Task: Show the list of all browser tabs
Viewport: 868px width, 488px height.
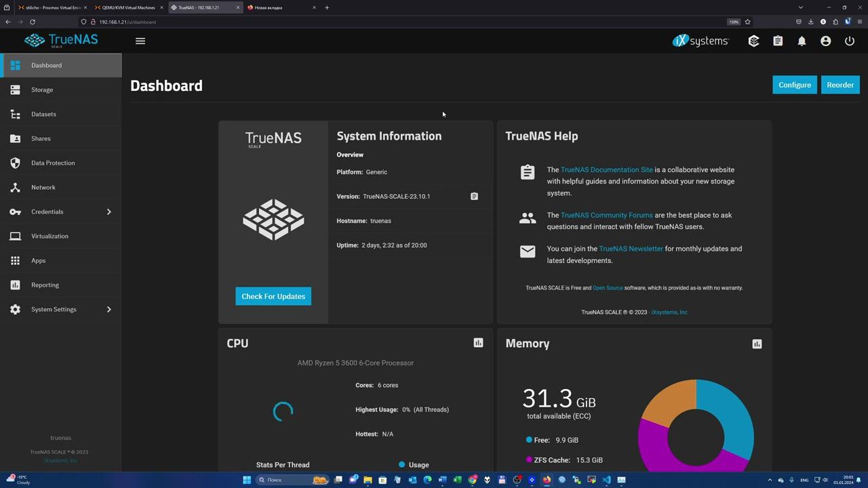Action: (801, 7)
